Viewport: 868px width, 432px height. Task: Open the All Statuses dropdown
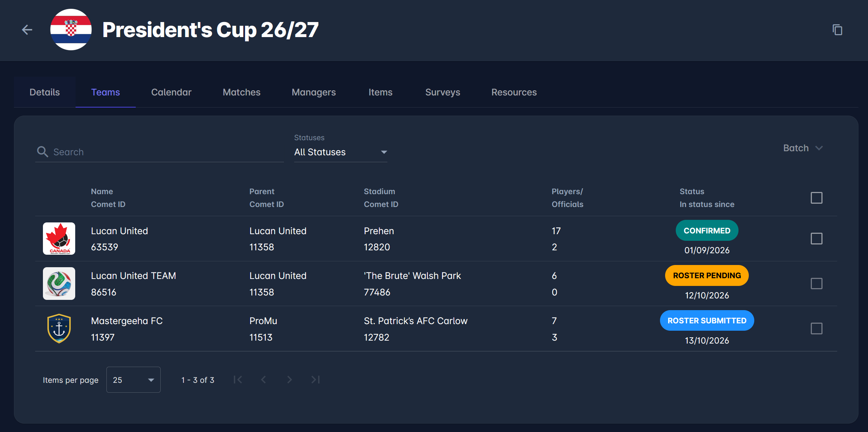341,152
